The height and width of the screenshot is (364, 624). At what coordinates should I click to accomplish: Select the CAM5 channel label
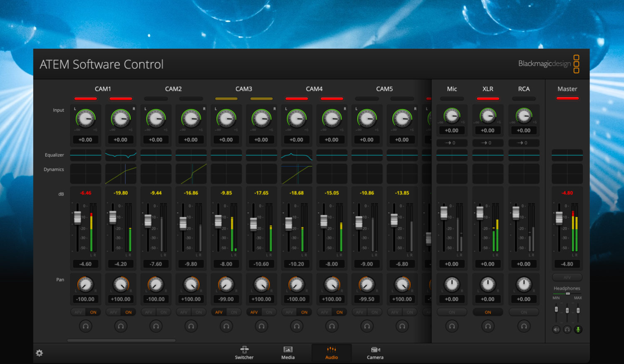384,89
